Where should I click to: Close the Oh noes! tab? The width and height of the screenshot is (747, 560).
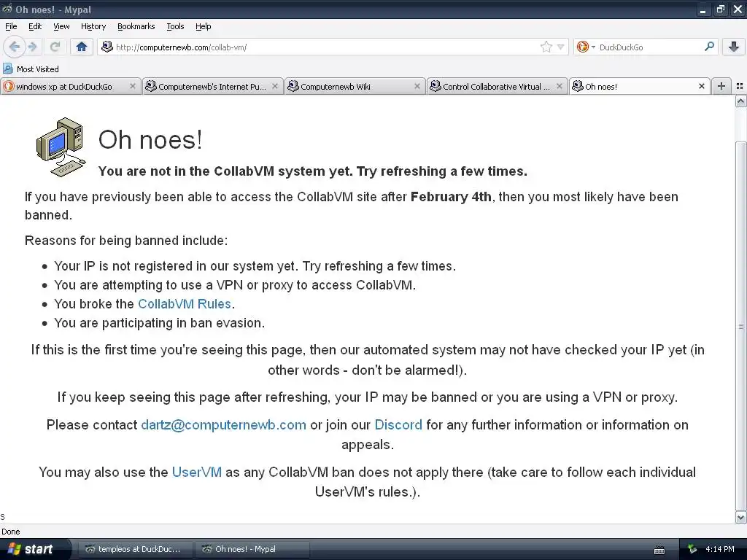click(x=701, y=86)
